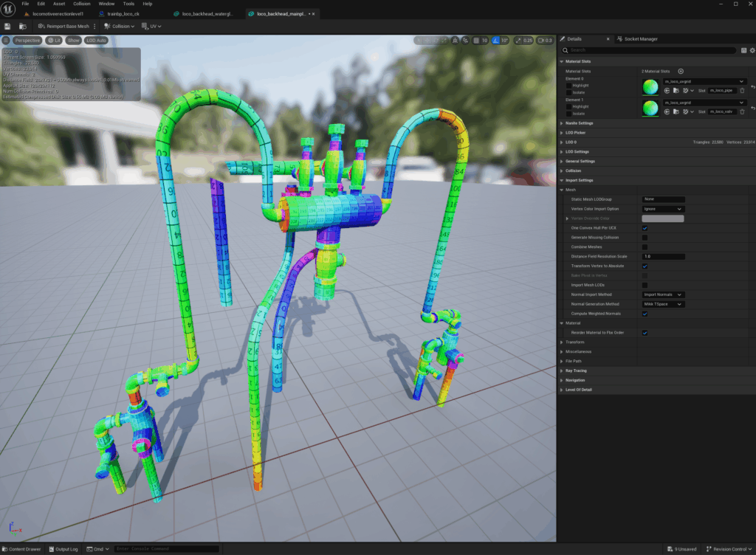Click the LOD Auto button
756x555 pixels.
coord(97,41)
